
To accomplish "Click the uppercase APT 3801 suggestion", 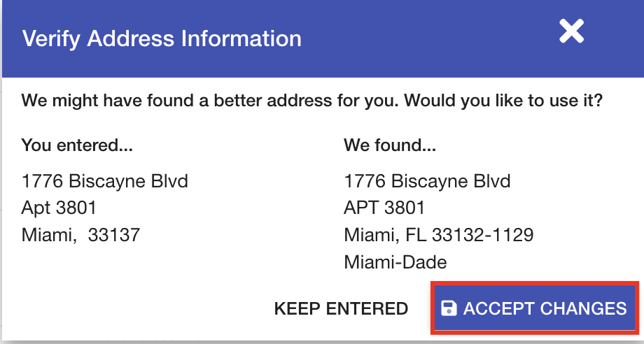I will (x=384, y=208).
